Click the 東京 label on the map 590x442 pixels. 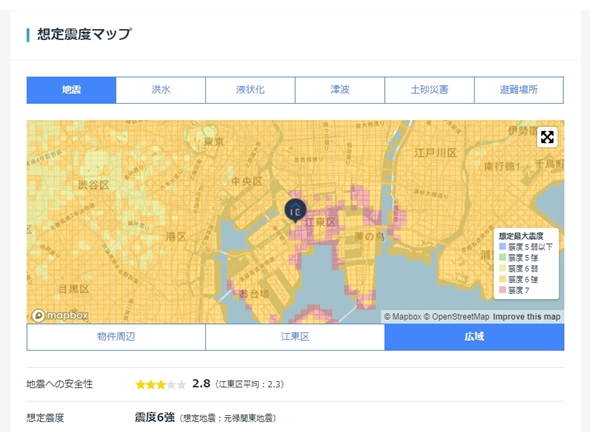(x=214, y=142)
